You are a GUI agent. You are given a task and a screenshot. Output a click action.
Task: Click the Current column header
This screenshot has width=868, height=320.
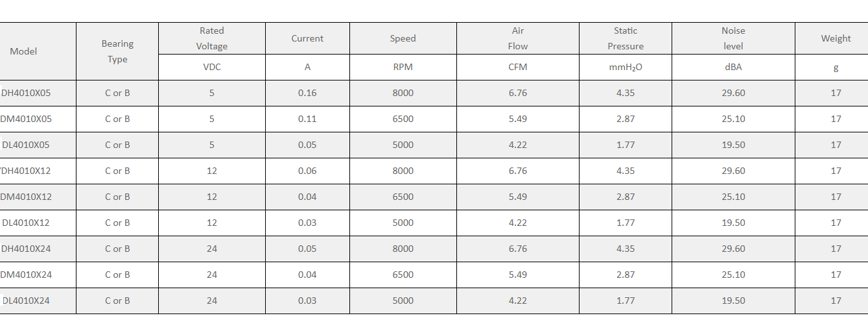307,38
